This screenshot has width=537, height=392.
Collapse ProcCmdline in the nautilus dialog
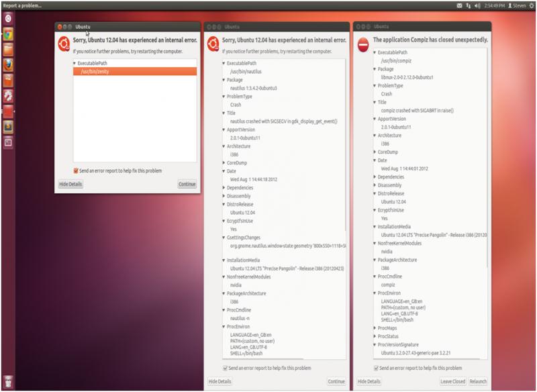pos(224,310)
